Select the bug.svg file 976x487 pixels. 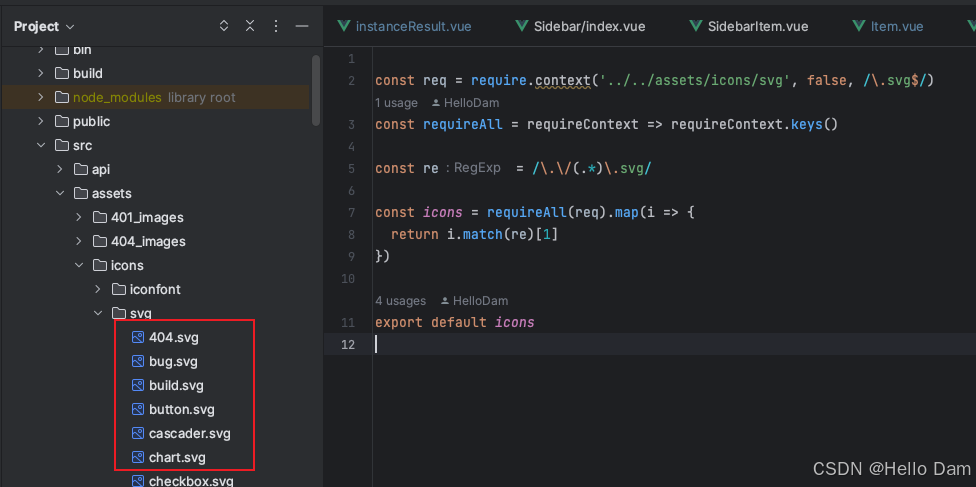pos(173,361)
